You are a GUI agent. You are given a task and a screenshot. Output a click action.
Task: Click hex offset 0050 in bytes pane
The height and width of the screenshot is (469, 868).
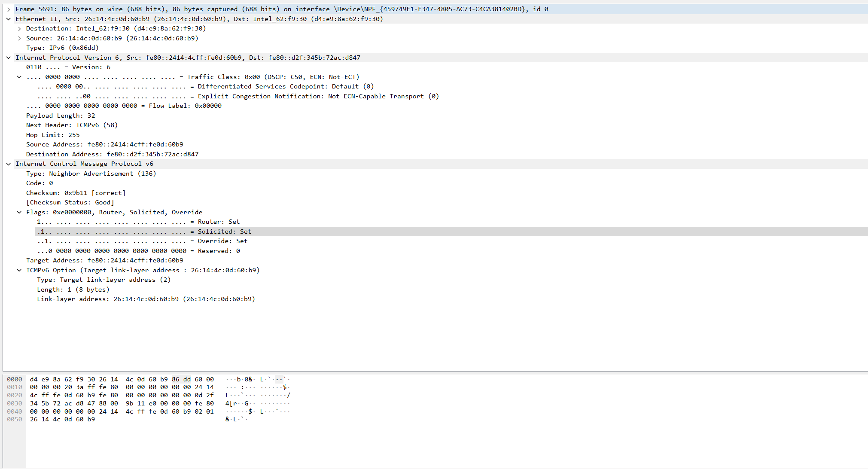(x=15, y=419)
